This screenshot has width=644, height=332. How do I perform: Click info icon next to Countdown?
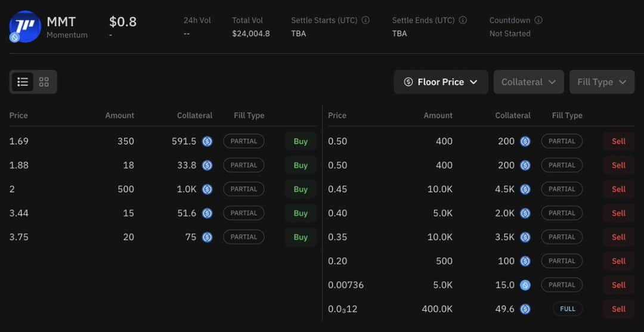click(x=538, y=20)
